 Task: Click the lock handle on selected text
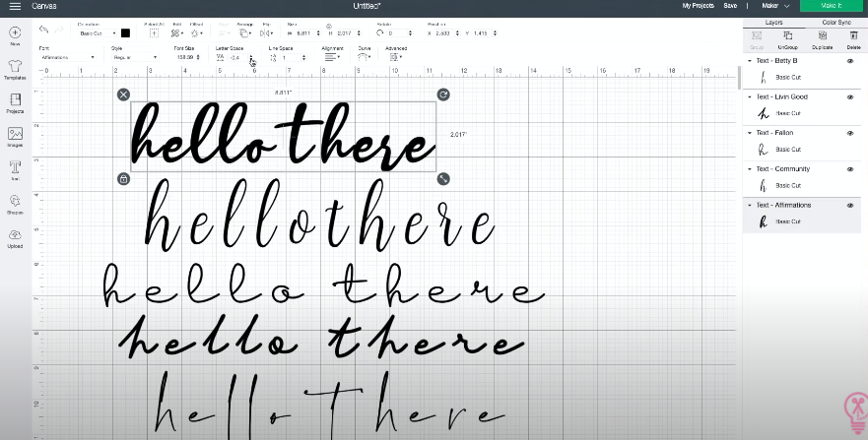123,178
